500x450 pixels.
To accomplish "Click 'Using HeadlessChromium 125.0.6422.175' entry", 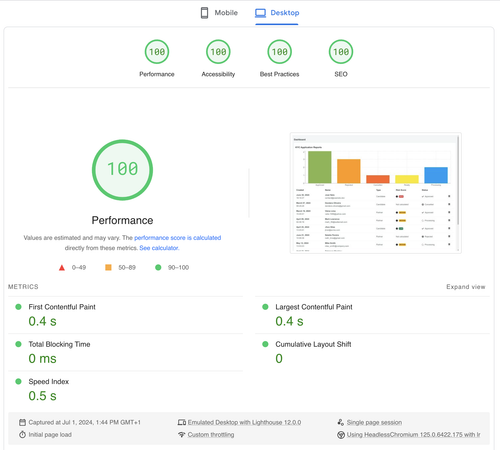I will 413,435.
